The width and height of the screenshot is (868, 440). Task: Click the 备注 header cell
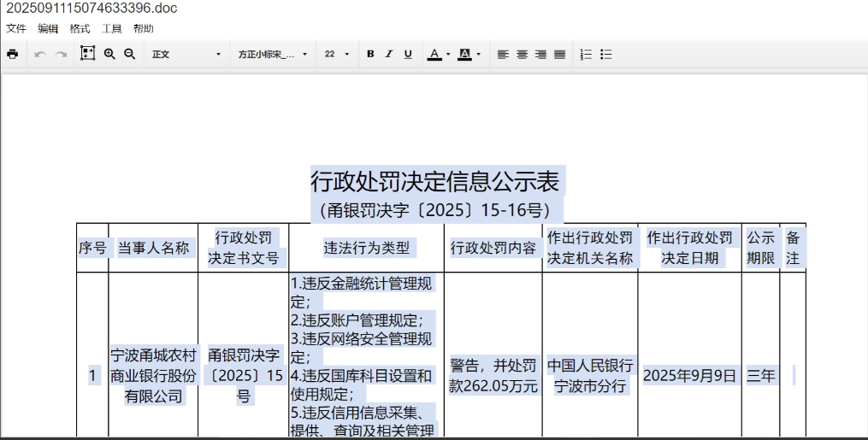coord(793,248)
